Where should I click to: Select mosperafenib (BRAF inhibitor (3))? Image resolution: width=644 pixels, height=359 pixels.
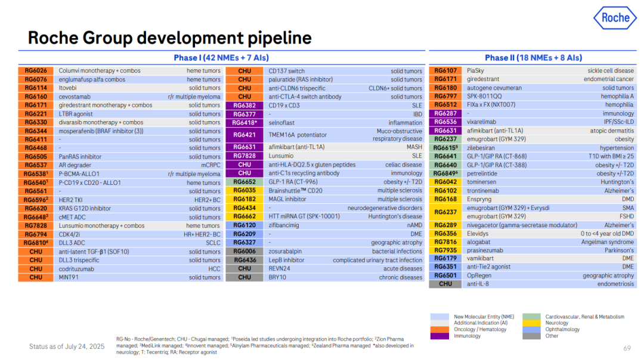point(101,131)
